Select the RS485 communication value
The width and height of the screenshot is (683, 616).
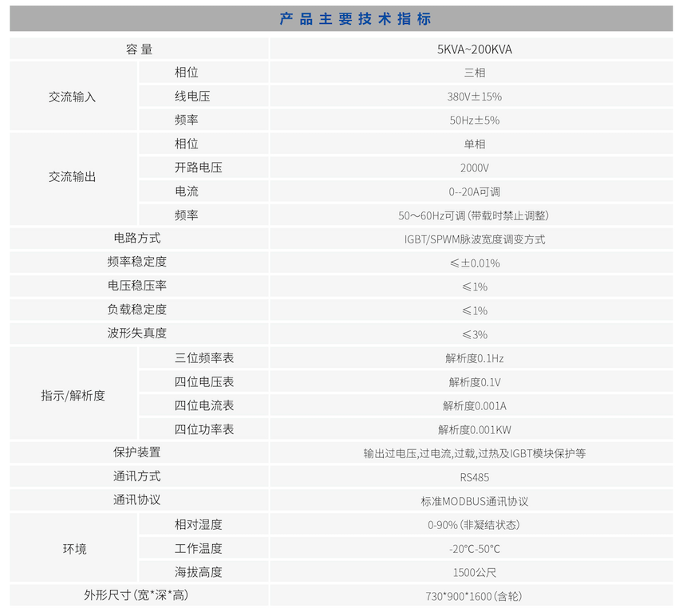point(475,476)
